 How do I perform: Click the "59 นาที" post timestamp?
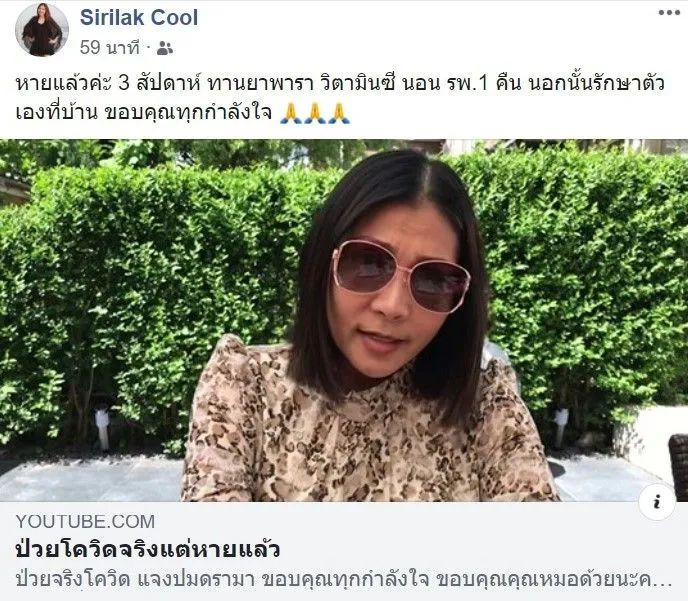pos(110,47)
